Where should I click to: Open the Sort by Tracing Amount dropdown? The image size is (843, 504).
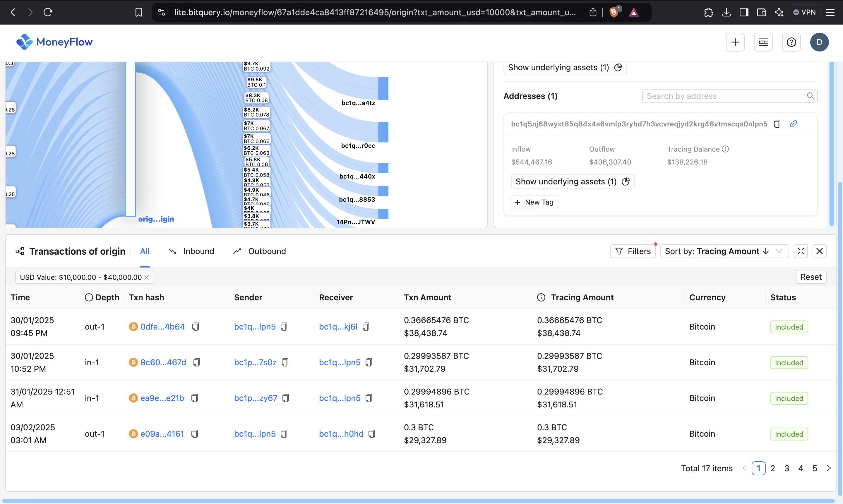pos(724,251)
